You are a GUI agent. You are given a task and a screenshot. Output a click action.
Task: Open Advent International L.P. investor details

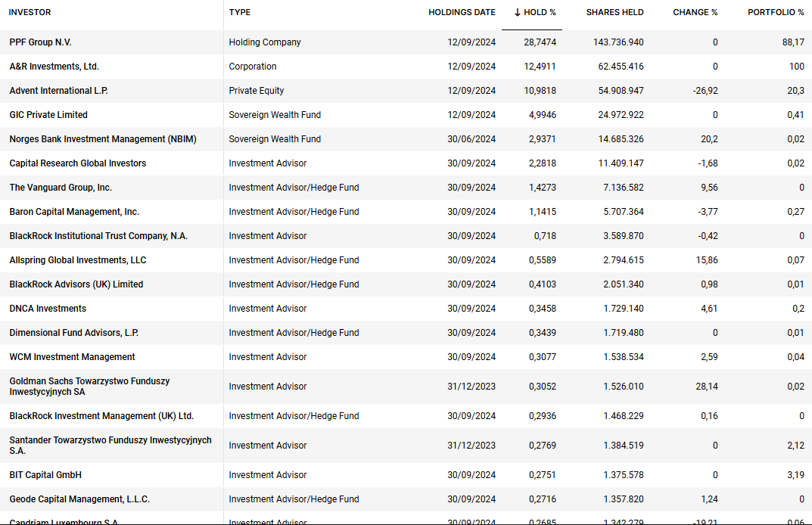click(58, 91)
